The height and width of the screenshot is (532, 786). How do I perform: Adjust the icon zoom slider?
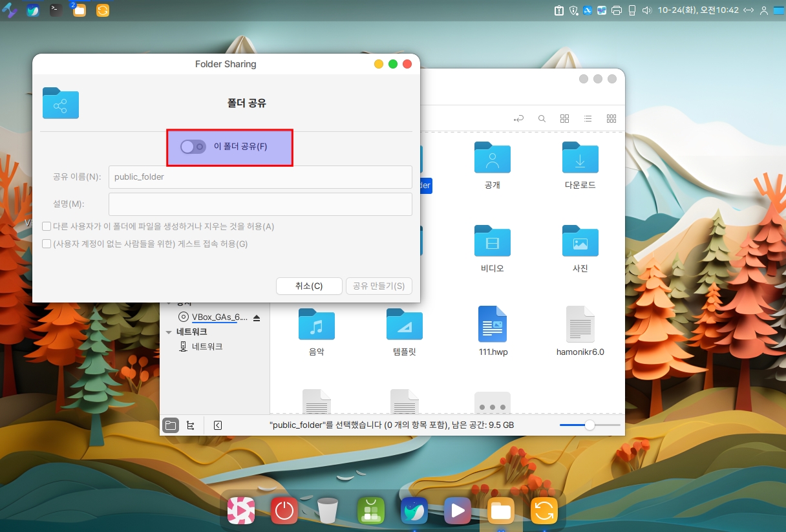click(x=589, y=425)
